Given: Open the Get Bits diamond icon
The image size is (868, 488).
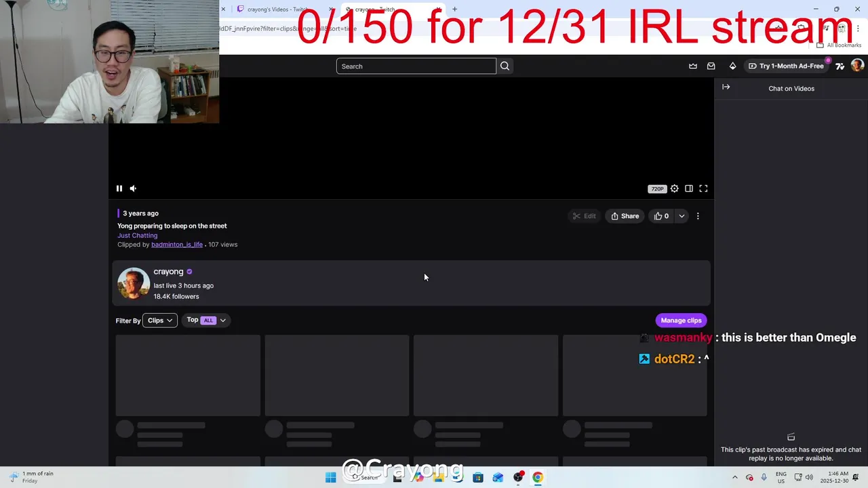Looking at the screenshot, I should [732, 66].
